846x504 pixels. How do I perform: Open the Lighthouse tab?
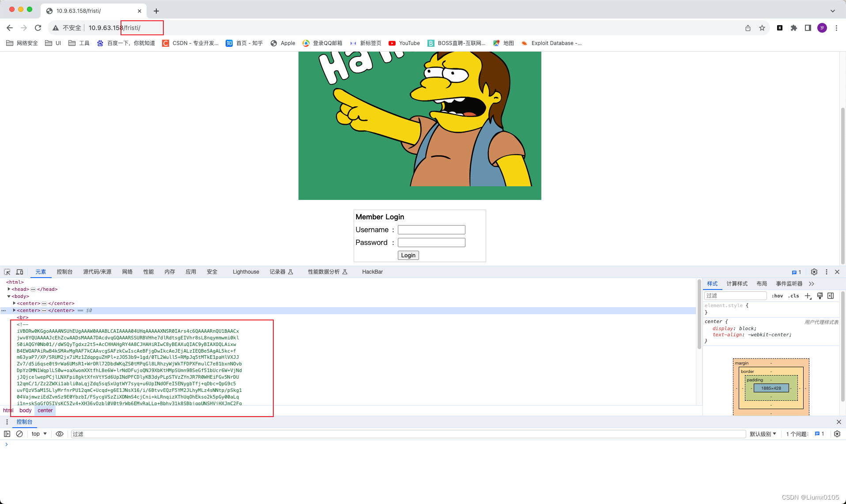[246, 272]
